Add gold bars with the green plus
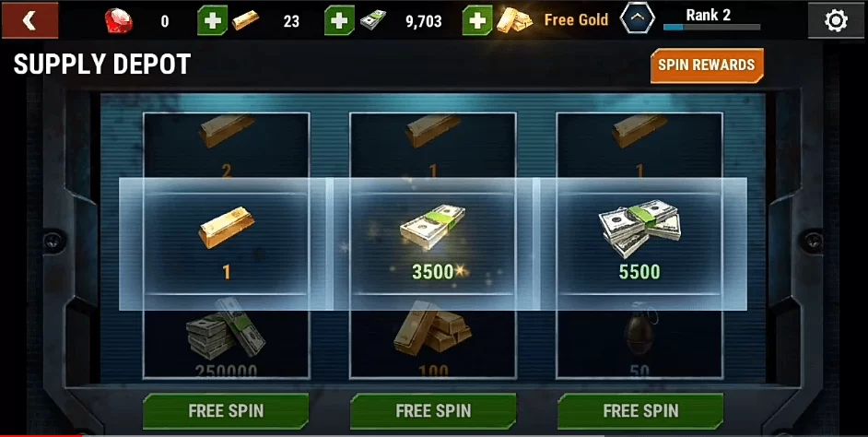Viewport: 868px width, 437px height. [x=213, y=20]
